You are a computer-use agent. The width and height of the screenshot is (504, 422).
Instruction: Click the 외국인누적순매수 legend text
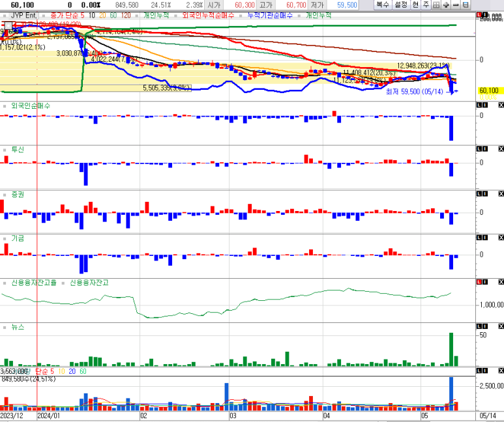click(x=208, y=16)
